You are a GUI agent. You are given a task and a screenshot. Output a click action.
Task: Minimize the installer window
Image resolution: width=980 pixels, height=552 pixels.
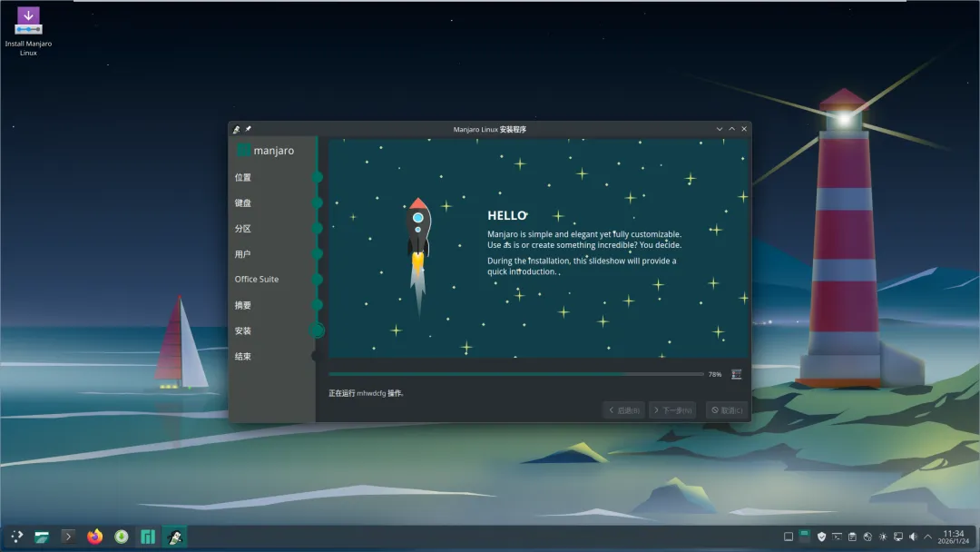coord(720,129)
